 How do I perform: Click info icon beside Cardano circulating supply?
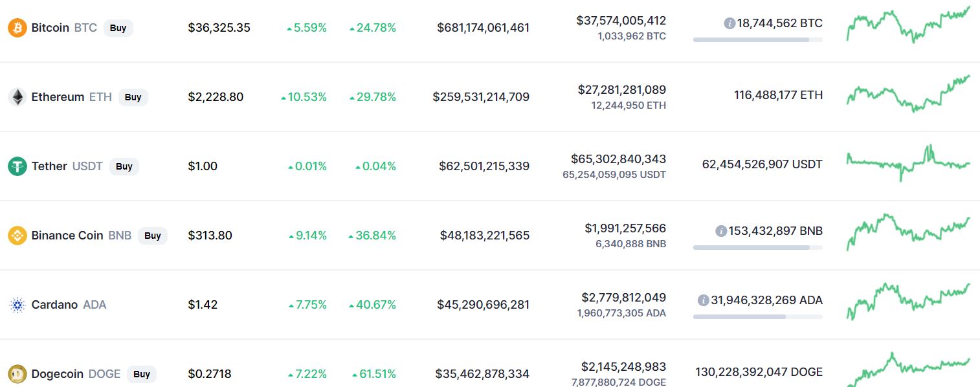[704, 300]
